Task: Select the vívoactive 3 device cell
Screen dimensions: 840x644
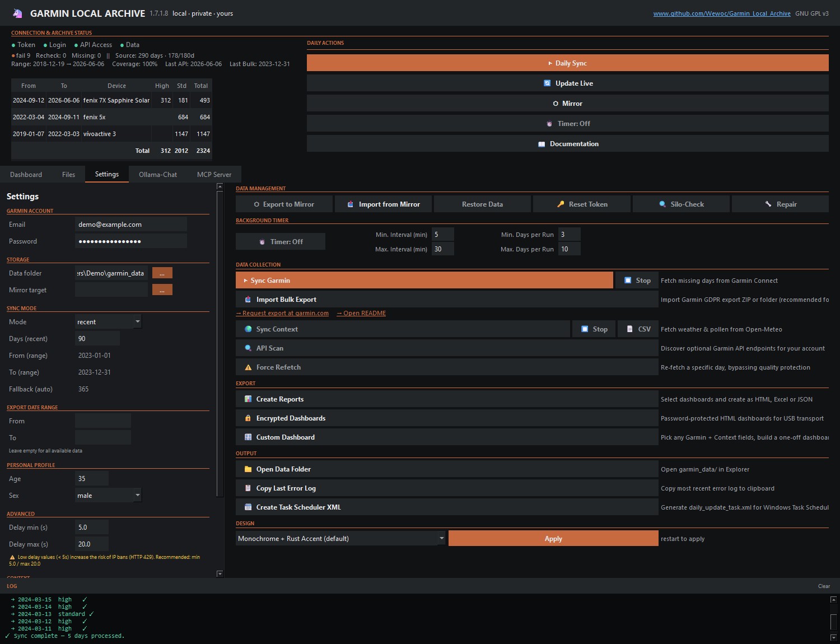Action: click(x=116, y=134)
